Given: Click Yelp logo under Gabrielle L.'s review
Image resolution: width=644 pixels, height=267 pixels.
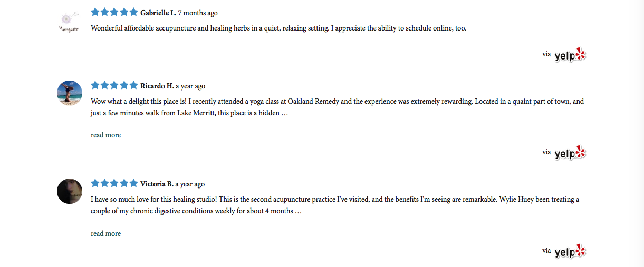Looking at the screenshot, I should click(x=570, y=55).
